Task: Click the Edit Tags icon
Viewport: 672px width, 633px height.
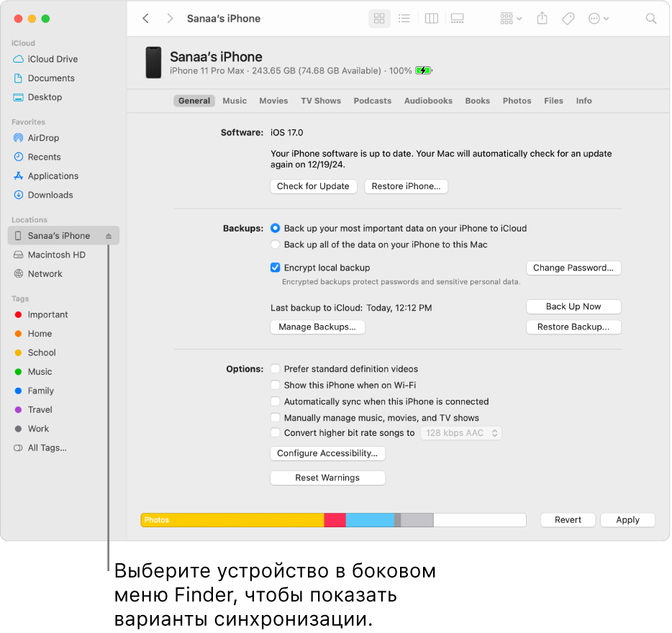Action: coord(568,19)
